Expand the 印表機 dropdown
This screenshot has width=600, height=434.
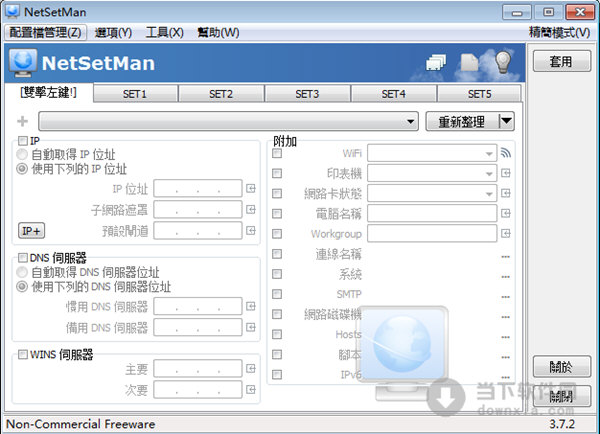489,173
